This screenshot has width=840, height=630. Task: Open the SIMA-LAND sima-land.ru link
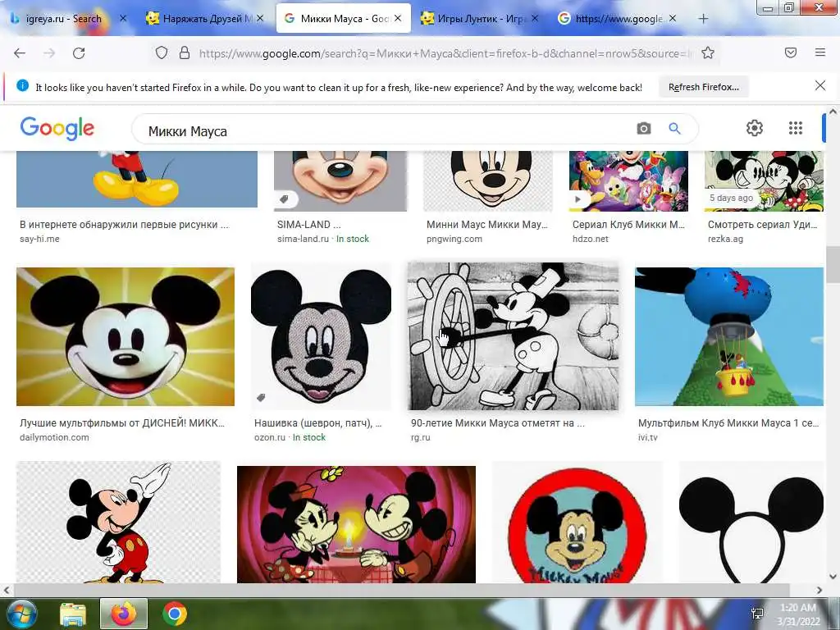[323, 231]
